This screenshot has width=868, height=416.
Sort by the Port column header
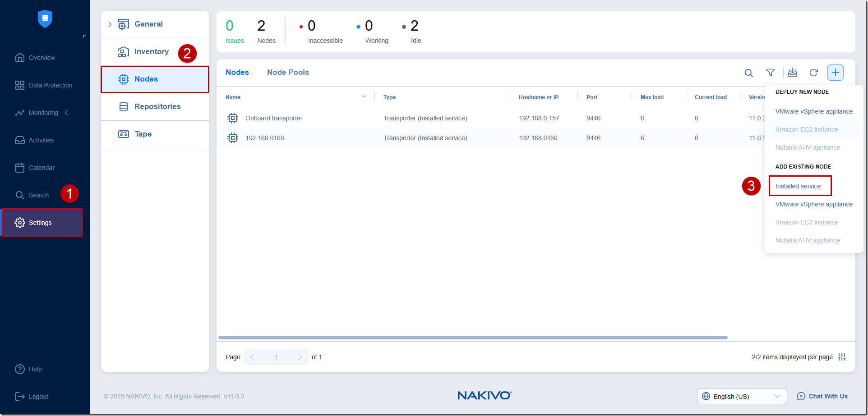point(592,97)
